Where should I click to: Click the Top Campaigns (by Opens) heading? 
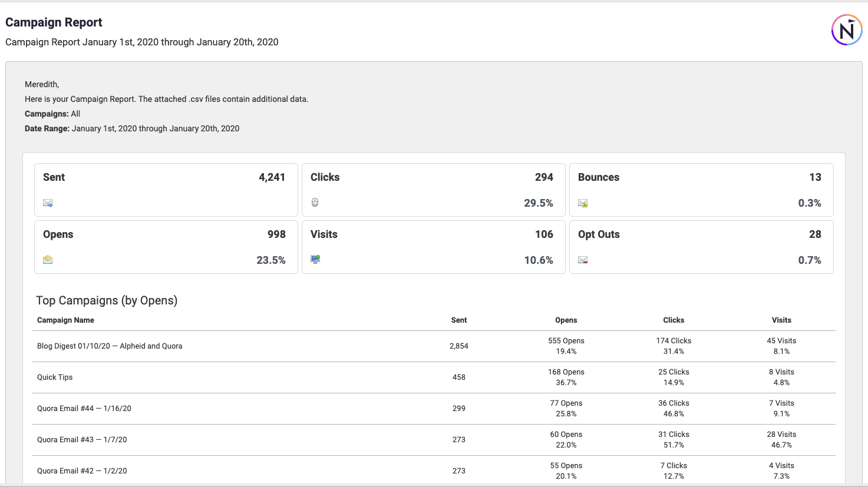pyautogui.click(x=107, y=300)
